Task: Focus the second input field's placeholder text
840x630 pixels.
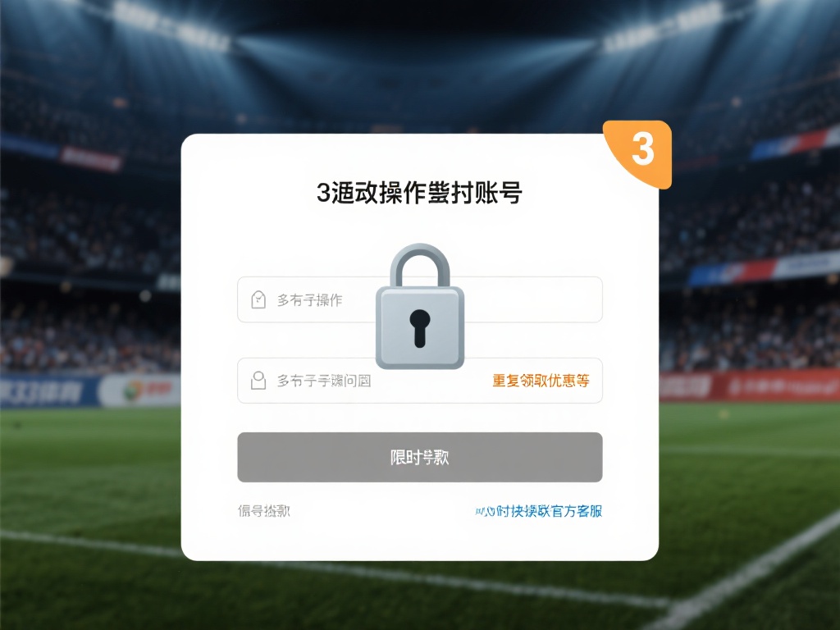Action: coord(323,380)
